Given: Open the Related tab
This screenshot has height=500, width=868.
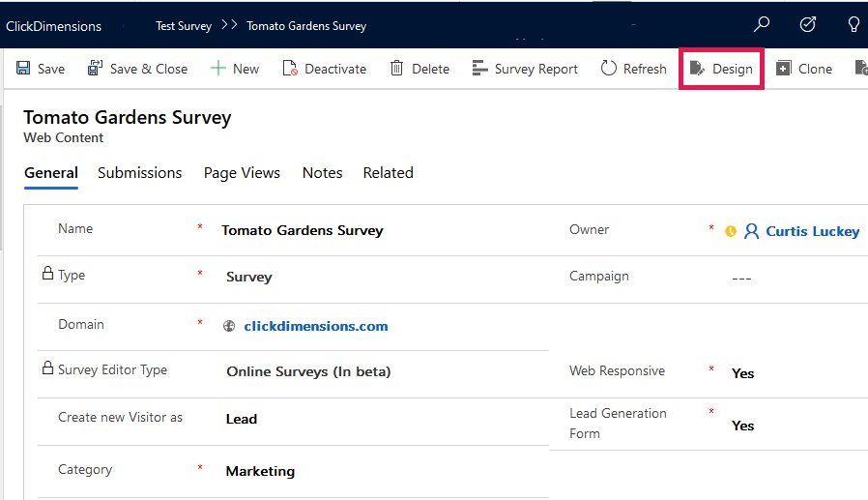Looking at the screenshot, I should (388, 173).
